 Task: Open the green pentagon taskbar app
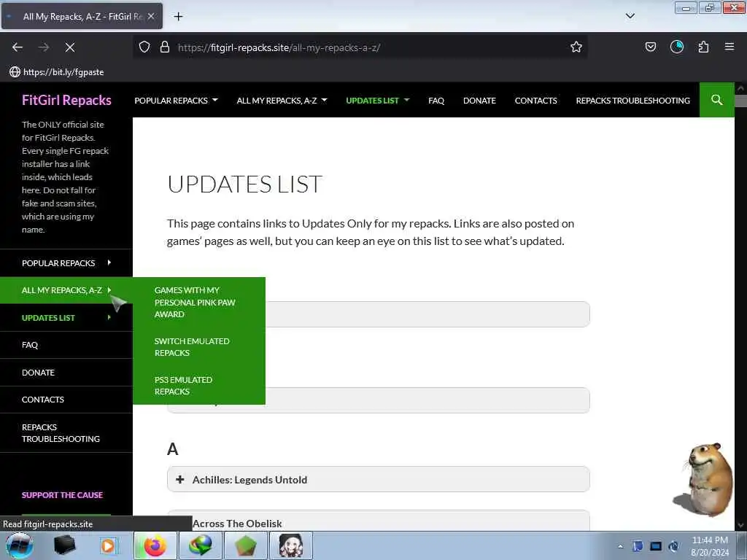(x=245, y=545)
